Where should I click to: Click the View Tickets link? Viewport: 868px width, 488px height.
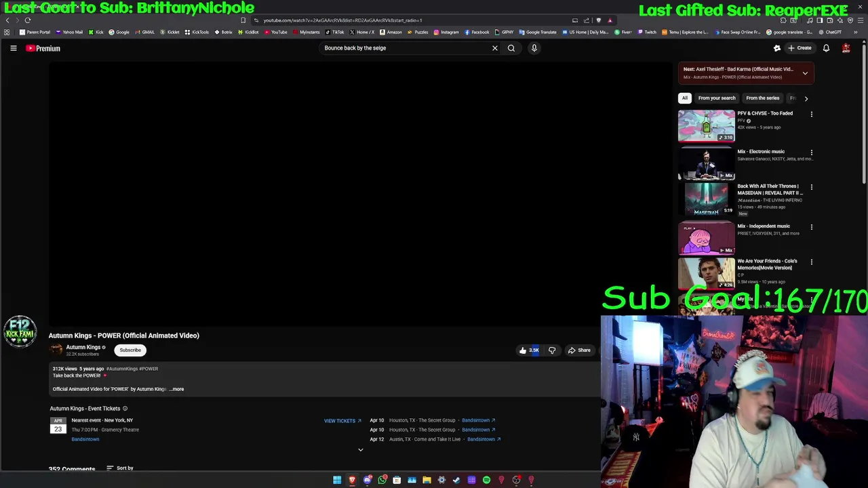pyautogui.click(x=342, y=421)
